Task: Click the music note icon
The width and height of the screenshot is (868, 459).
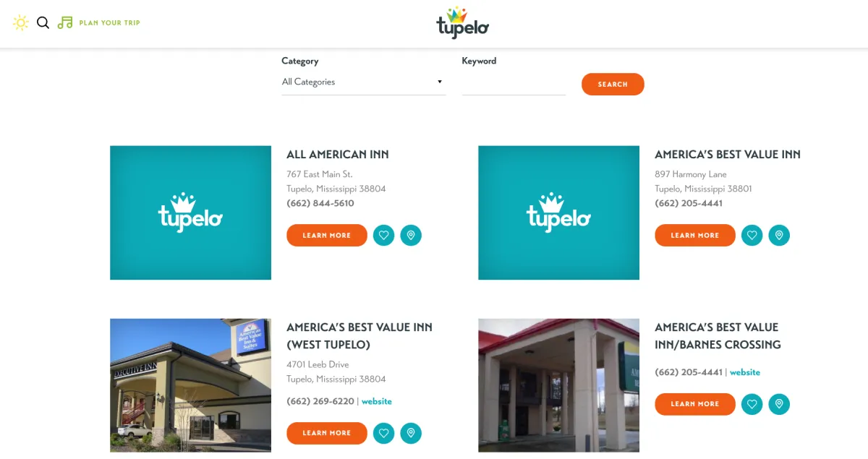Action: coord(65,22)
